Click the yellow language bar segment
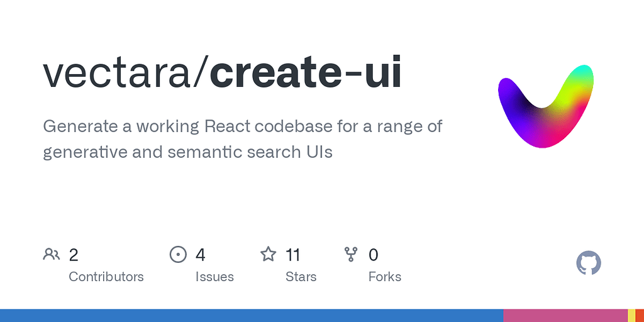Image resolution: width=644 pixels, height=322 pixels. pos(631,316)
